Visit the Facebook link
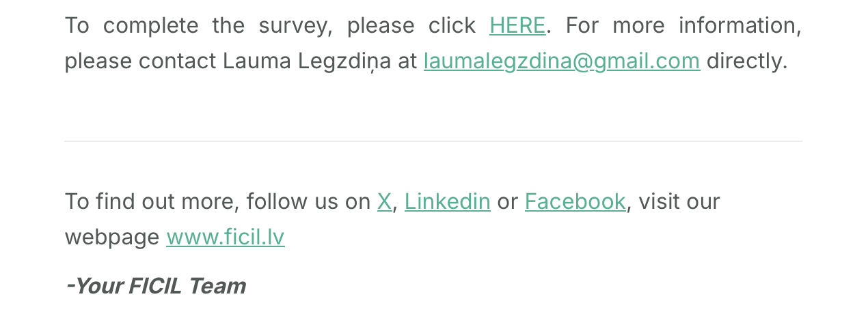Screen dimensions: 868x329 [x=575, y=201]
